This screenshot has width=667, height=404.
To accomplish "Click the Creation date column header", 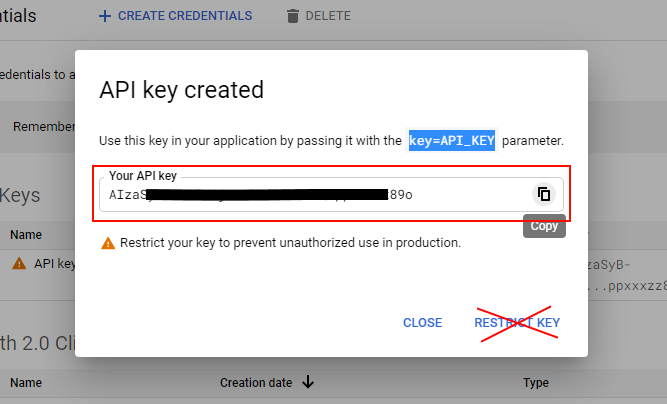I will coord(256,382).
